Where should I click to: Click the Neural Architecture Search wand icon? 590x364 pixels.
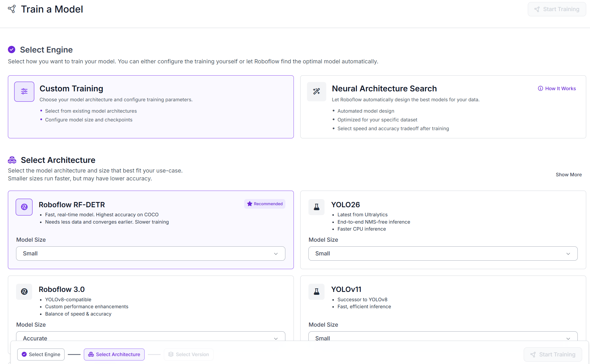coord(317,92)
